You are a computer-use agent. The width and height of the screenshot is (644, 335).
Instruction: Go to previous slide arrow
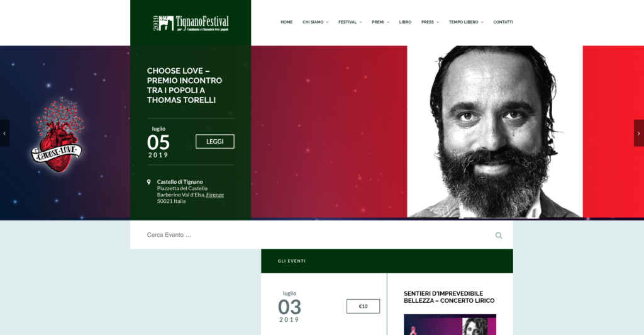4,133
